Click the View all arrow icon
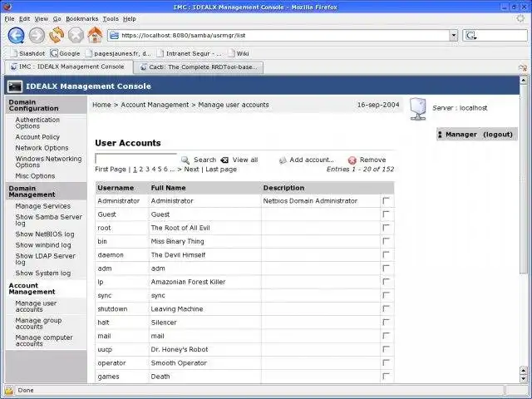Screen dimensions: 532x399 click(x=224, y=160)
